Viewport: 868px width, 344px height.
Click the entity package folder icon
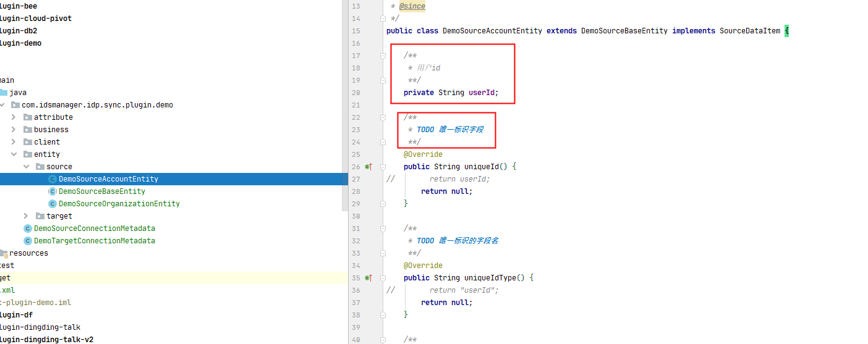27,154
